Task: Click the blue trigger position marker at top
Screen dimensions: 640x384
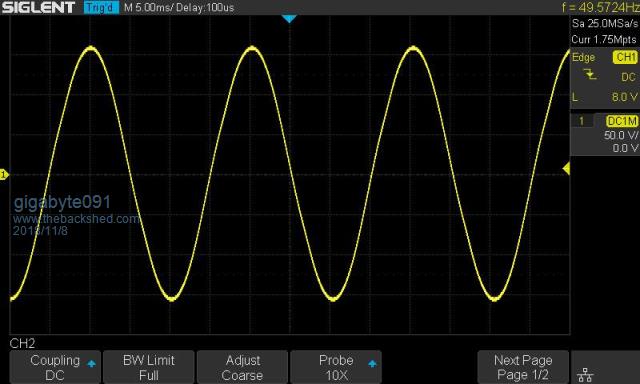Action: tap(289, 19)
